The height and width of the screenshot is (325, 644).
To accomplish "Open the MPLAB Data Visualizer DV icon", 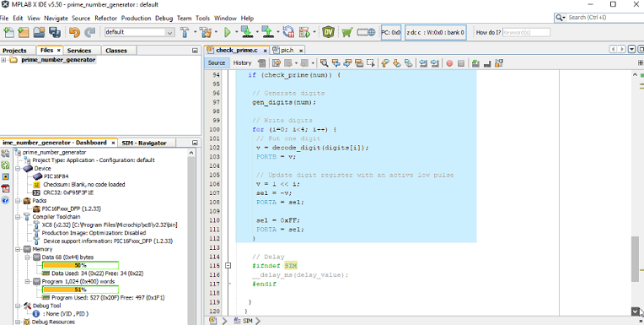I will pyautogui.click(x=328, y=32).
